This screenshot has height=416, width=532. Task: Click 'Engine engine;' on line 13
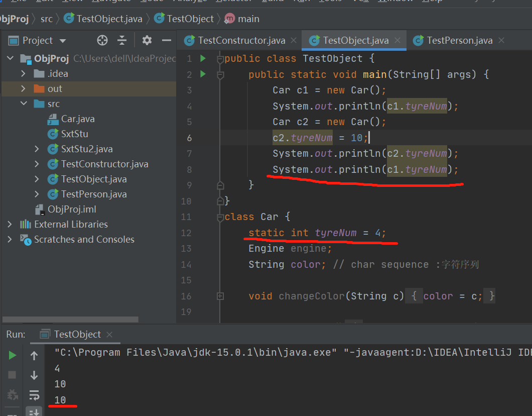(290, 249)
